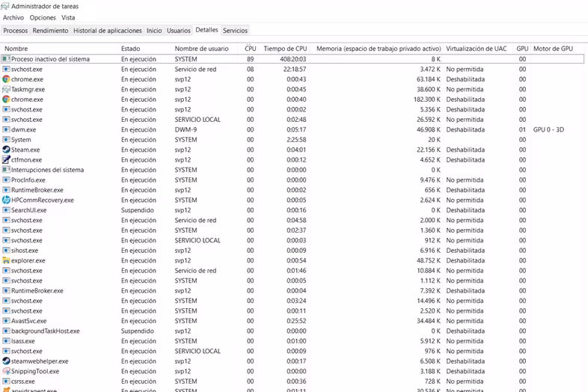Sort by the Memoria column header
Viewport: 588px width, 392px height.
379,49
